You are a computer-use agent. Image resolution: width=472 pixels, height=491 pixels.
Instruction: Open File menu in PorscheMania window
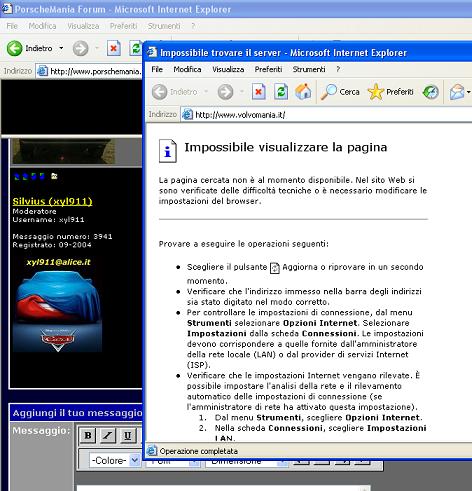12,26
